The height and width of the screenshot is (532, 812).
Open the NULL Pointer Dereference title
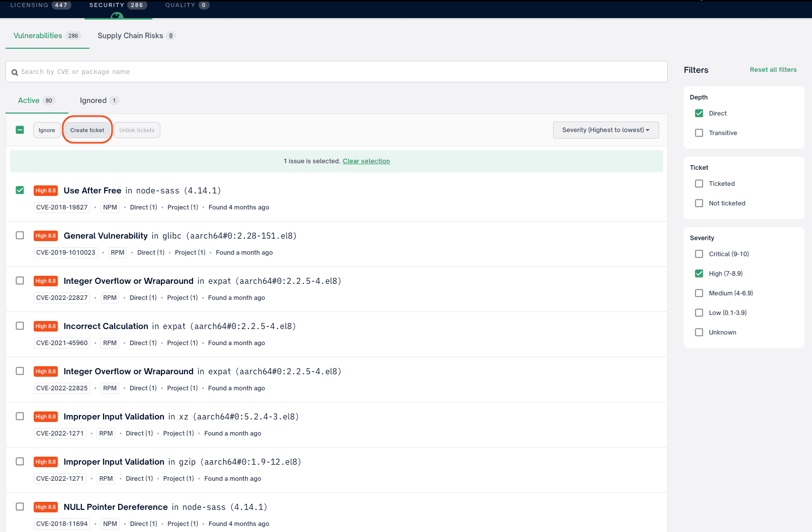[116, 507]
